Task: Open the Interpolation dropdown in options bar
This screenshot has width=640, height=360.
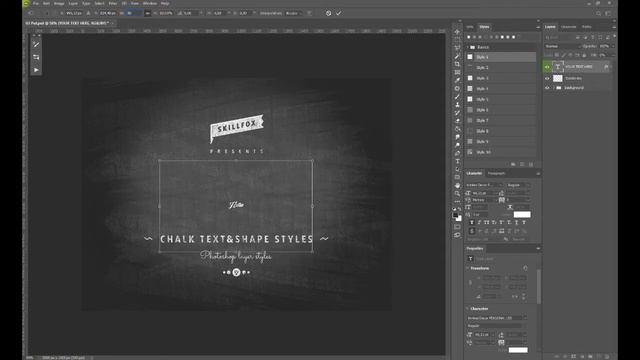Action: click(293, 13)
